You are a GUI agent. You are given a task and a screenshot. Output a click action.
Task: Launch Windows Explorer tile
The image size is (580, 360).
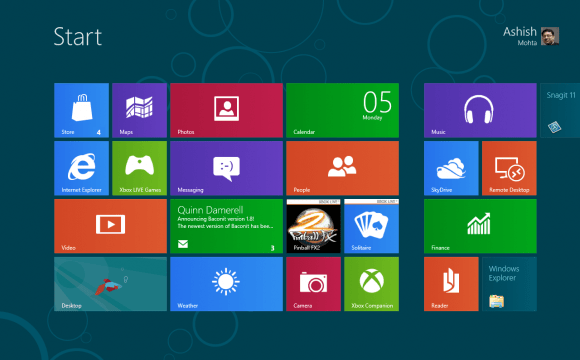[x=509, y=284]
